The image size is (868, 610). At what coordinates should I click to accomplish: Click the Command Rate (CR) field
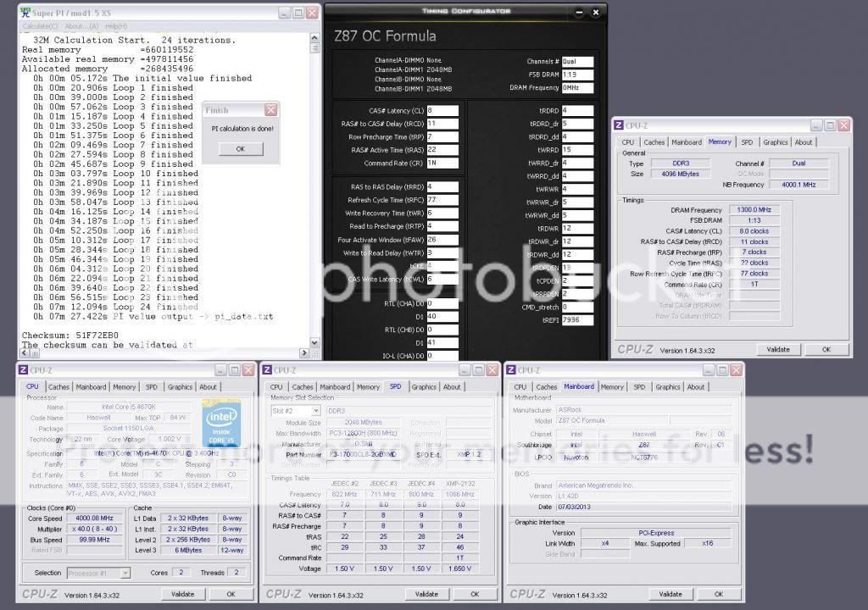pyautogui.click(x=442, y=164)
